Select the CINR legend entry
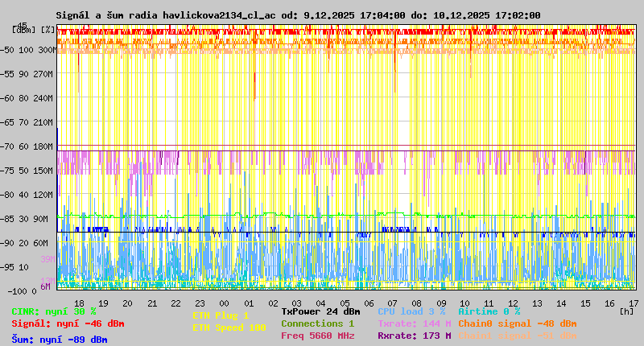This screenshot has width=644, height=346. 54,311
